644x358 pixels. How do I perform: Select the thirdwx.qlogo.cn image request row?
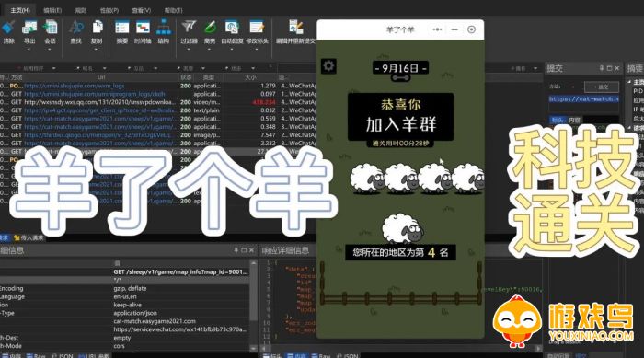click(x=158, y=134)
